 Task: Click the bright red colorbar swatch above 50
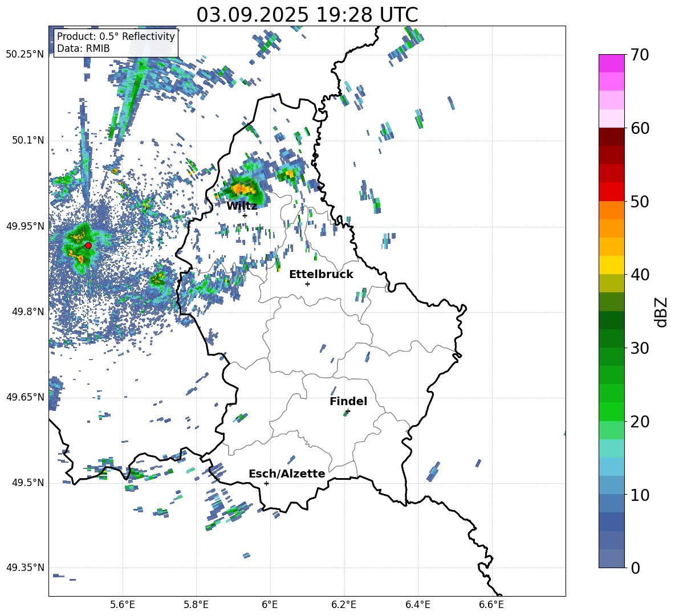coord(611,192)
